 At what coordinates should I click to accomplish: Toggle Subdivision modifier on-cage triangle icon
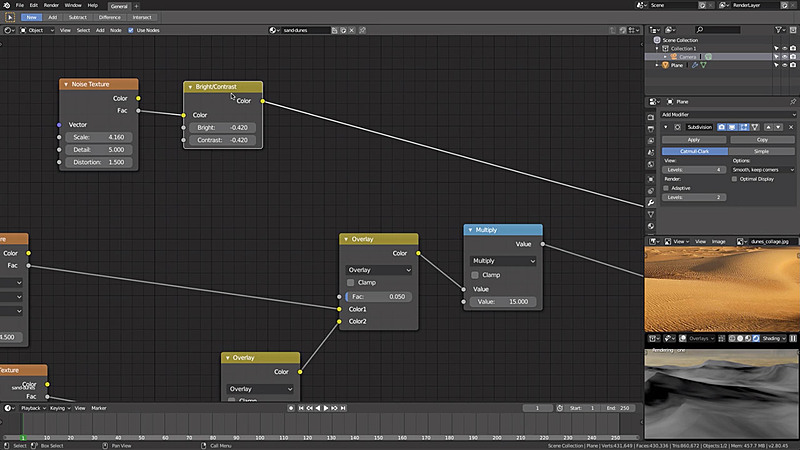coord(755,127)
